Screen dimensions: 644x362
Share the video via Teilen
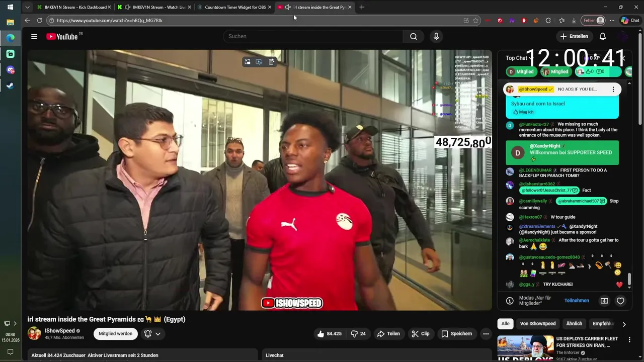point(388,334)
